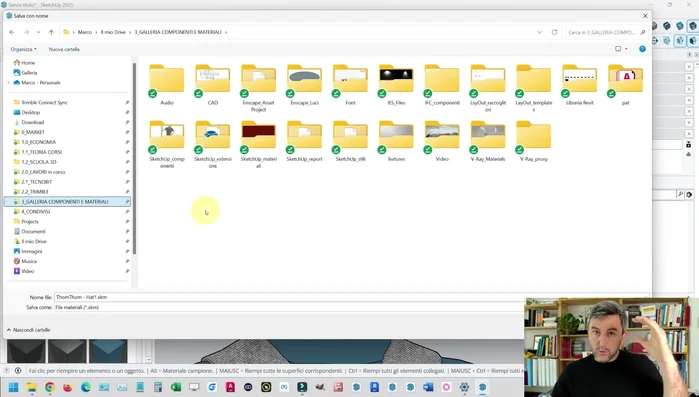Unpin Desktop from quick access
The height and width of the screenshot is (397, 699).
coord(127,112)
